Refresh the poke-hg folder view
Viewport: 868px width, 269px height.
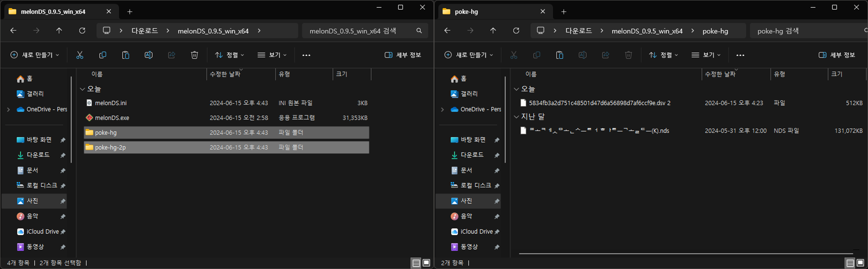[x=516, y=31]
